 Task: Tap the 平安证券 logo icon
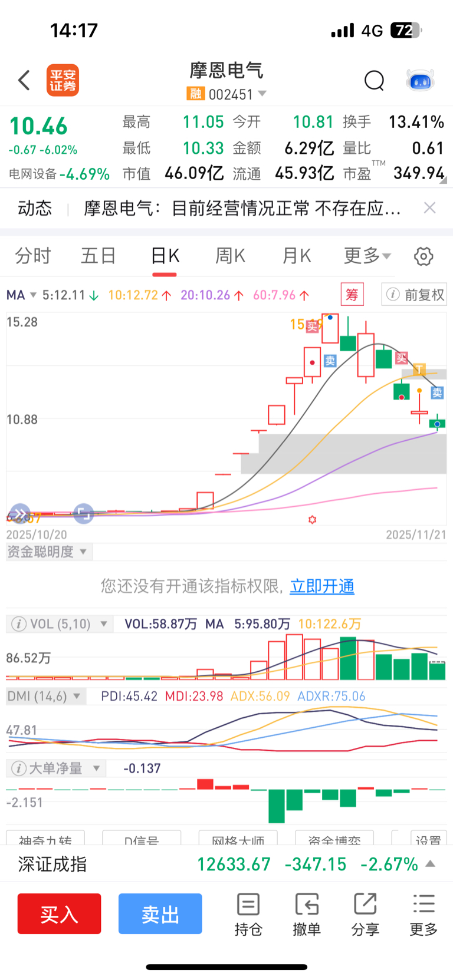pos(63,80)
